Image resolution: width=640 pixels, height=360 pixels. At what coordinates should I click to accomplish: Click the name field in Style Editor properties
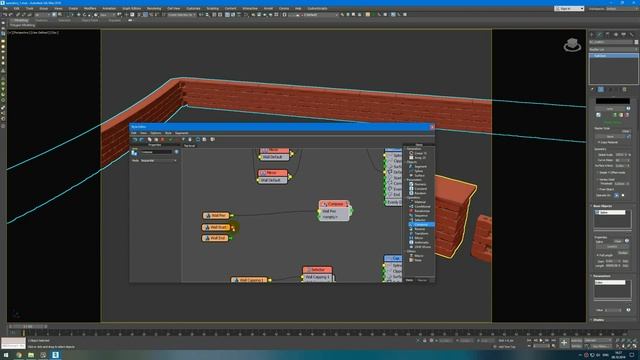click(x=156, y=152)
